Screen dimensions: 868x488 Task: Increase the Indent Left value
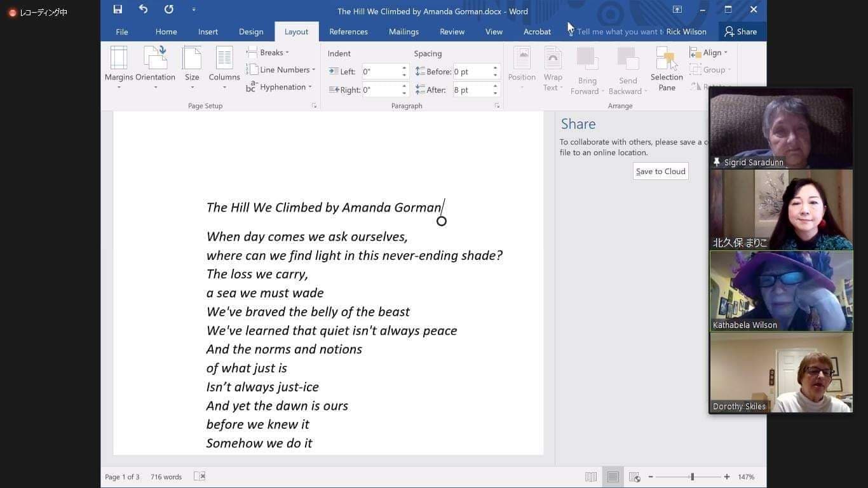tap(404, 68)
